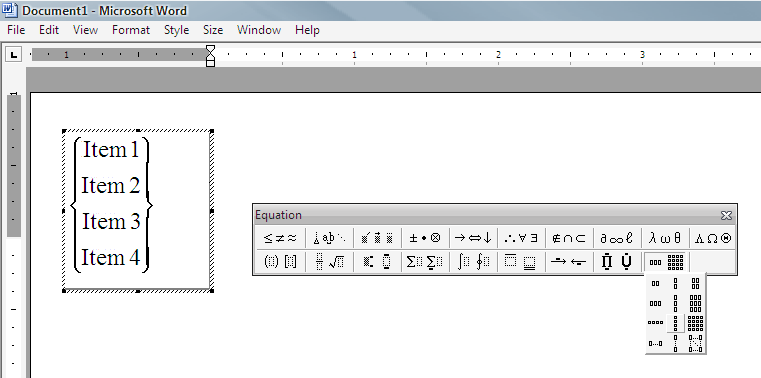Image resolution: width=761 pixels, height=378 pixels.
Task: Open the miscellaneous symbols palette
Action: coord(616,238)
